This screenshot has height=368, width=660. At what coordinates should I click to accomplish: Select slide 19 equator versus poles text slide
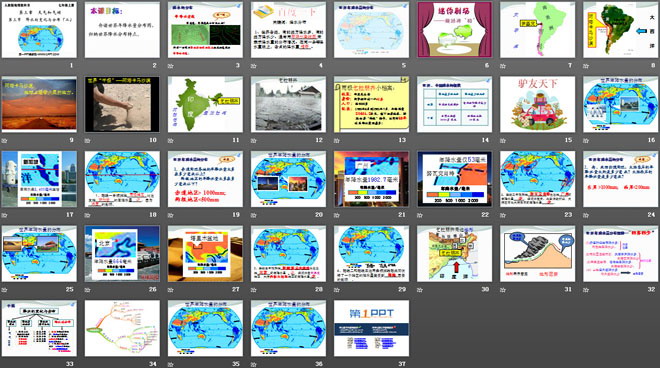205,179
